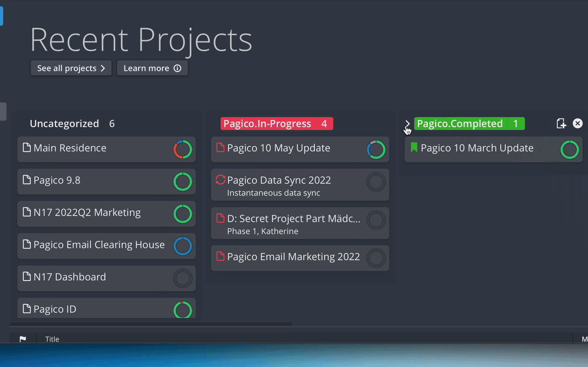
Task: Open D: Secret Project Part project card
Action: tap(300, 223)
